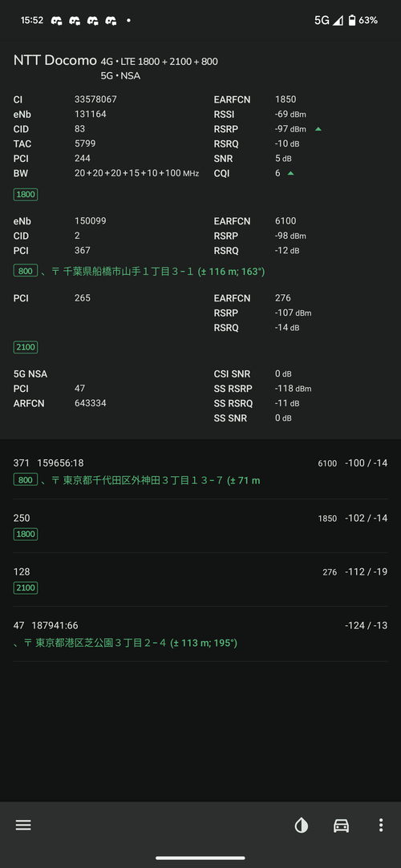This screenshot has width=401, height=868.
Task: Select neighbor cell 128 row
Action: [200, 579]
